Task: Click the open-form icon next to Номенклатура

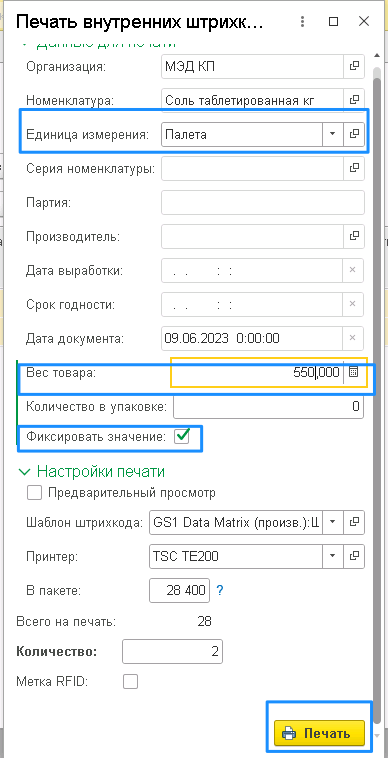Action: [x=354, y=101]
